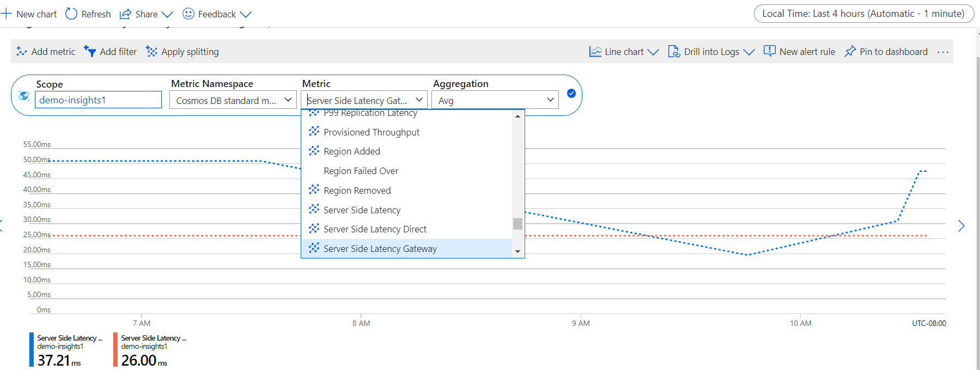Click the red legend color bar
The width and height of the screenshot is (980, 370).
click(x=115, y=350)
